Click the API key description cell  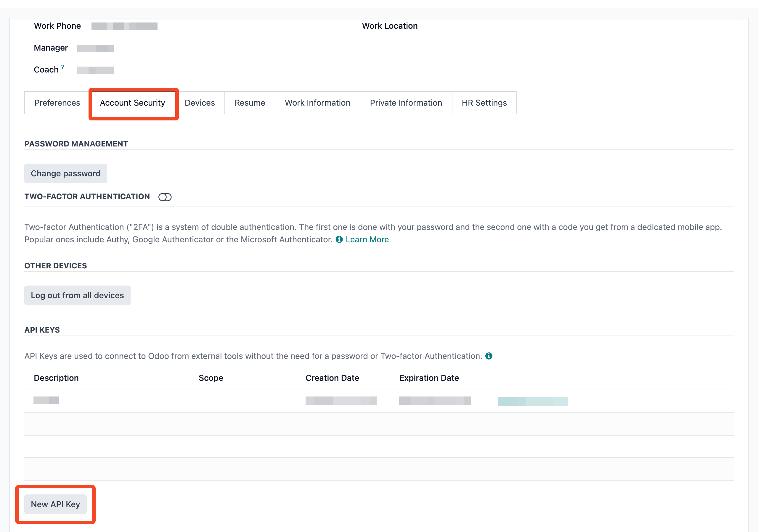point(46,400)
